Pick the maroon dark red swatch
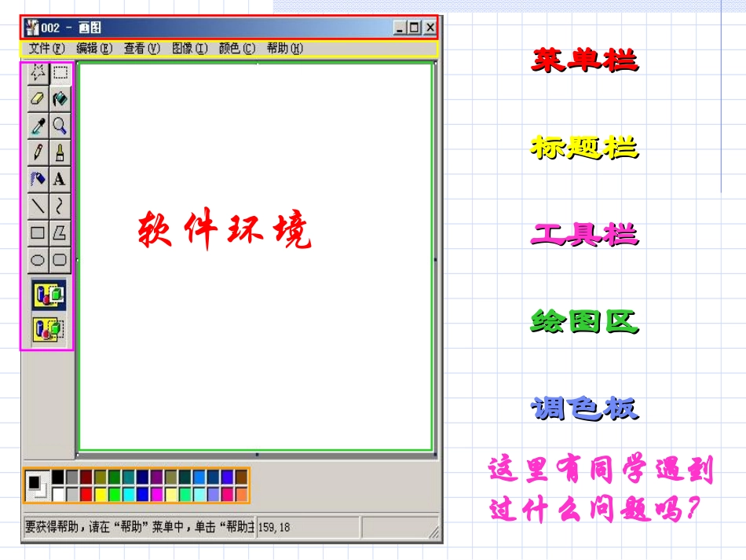This screenshot has height=560, width=746. coord(86,478)
